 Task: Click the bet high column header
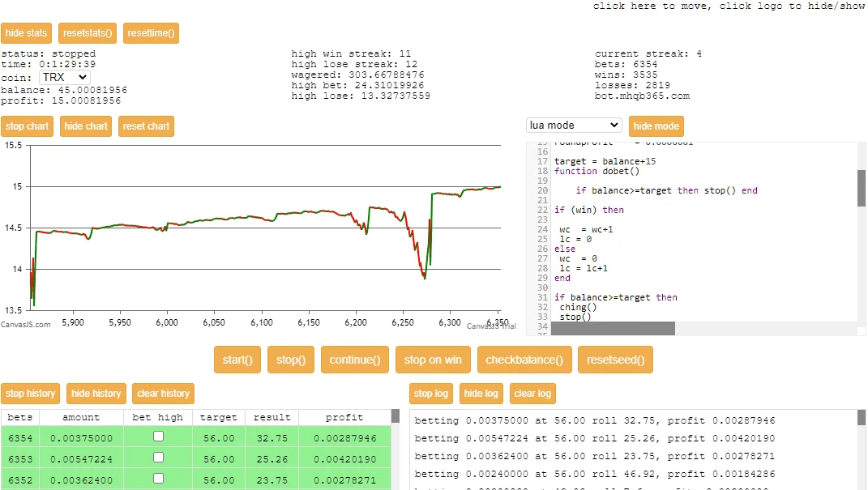click(x=158, y=418)
